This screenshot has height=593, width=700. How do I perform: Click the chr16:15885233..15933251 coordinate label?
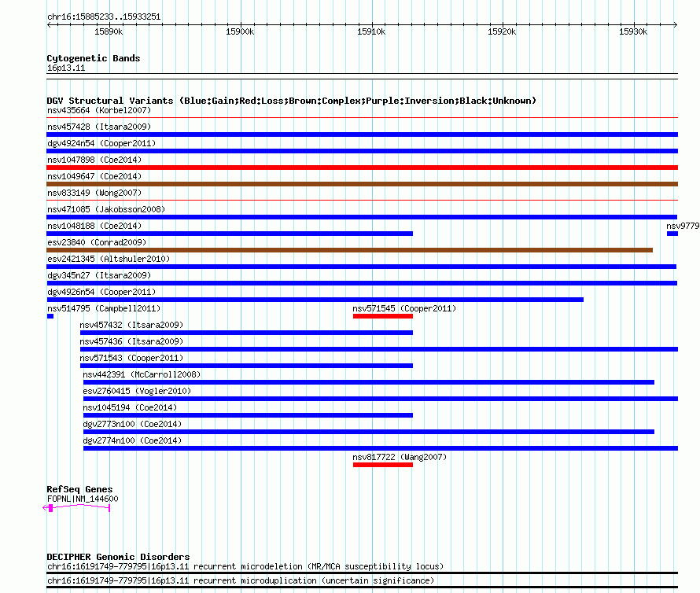click(104, 17)
